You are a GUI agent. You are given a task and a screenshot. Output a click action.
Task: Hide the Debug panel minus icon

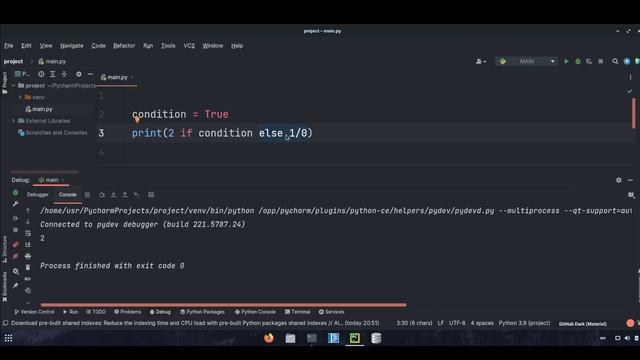(x=630, y=180)
